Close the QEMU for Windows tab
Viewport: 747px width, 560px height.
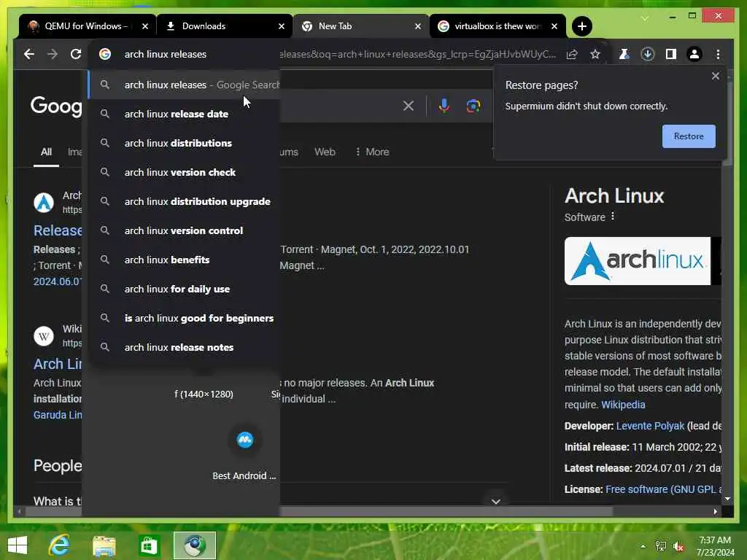(145, 26)
